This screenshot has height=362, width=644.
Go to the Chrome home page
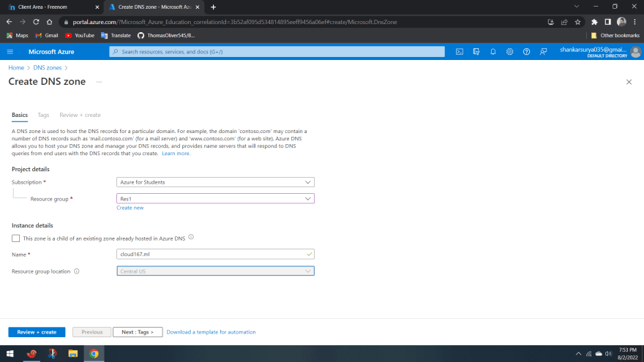49,22
